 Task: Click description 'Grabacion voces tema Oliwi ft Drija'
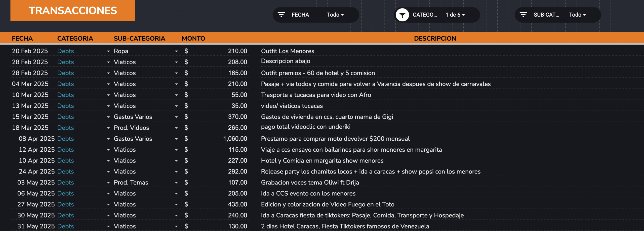[310, 183]
